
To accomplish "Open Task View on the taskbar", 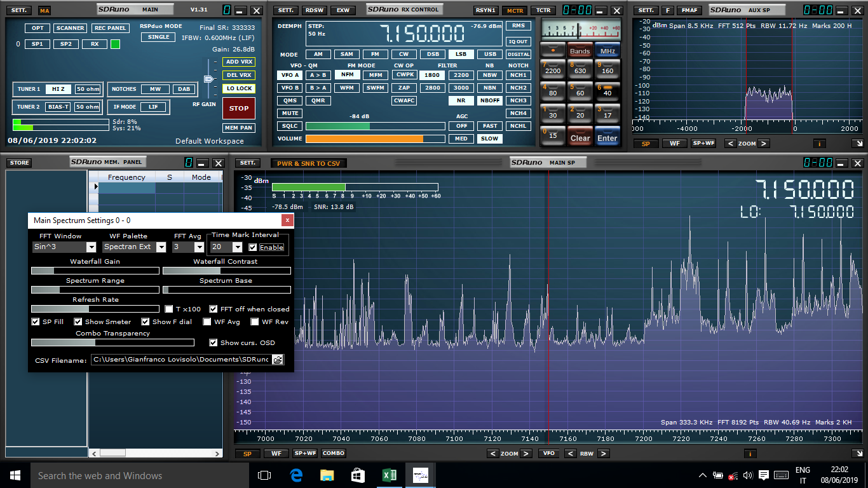I will click(264, 475).
